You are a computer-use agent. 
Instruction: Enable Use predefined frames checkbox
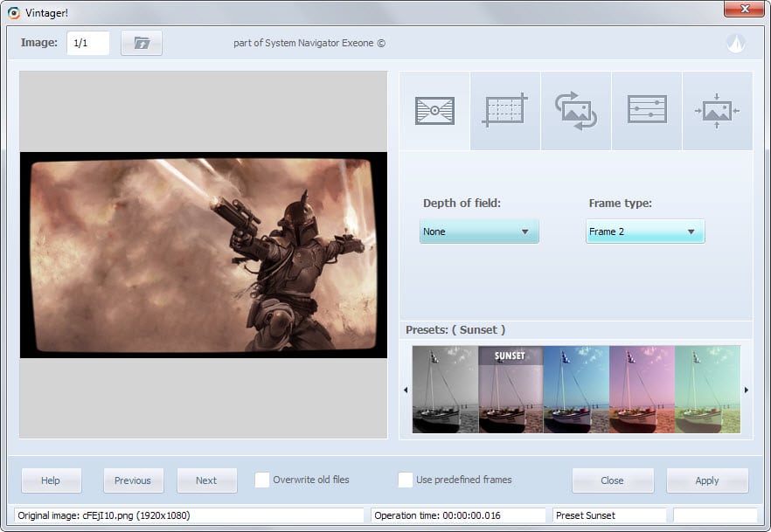click(x=406, y=480)
